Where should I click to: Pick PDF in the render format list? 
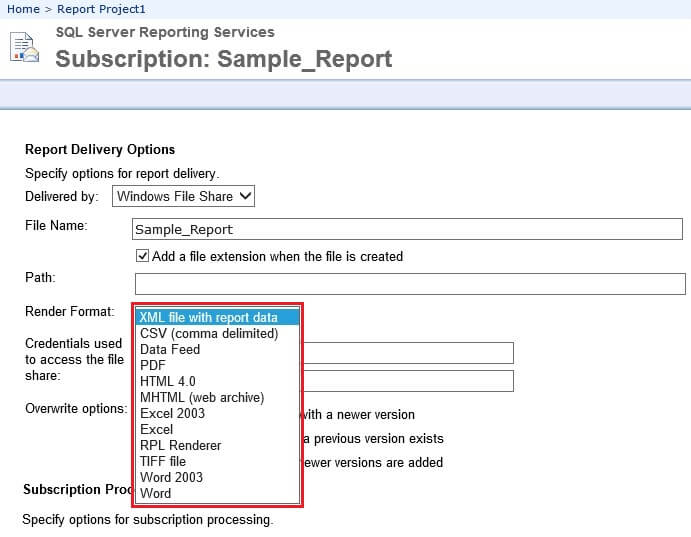point(153,366)
